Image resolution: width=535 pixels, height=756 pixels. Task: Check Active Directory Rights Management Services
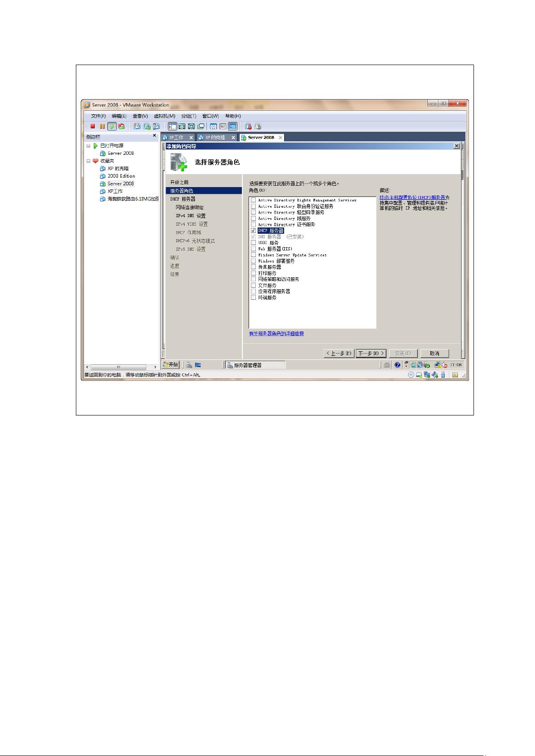pyautogui.click(x=253, y=200)
